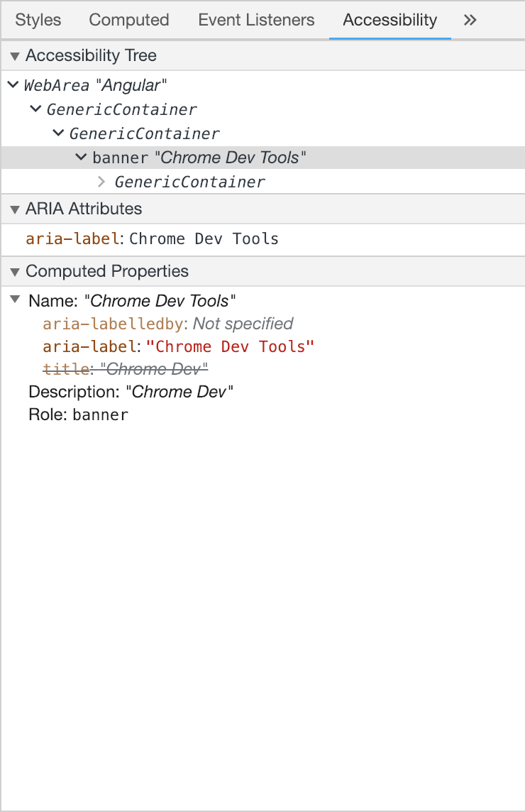The image size is (525, 812).
Task: Collapse the Name property details triangle
Action: tap(16, 300)
